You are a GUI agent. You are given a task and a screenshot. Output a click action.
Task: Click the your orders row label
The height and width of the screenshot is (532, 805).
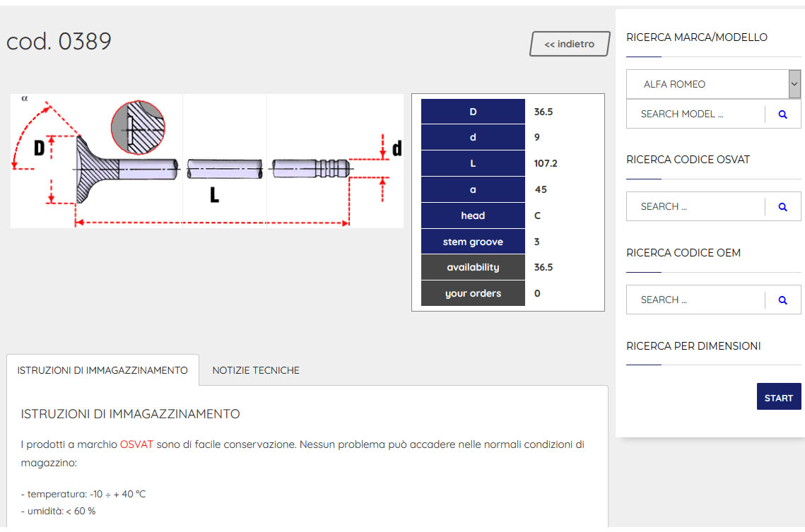point(473,293)
